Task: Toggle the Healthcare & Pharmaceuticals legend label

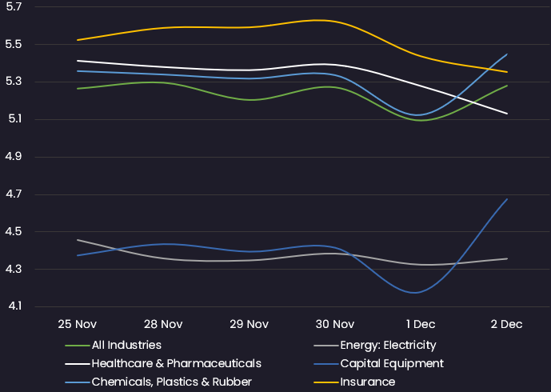Action: click(177, 363)
